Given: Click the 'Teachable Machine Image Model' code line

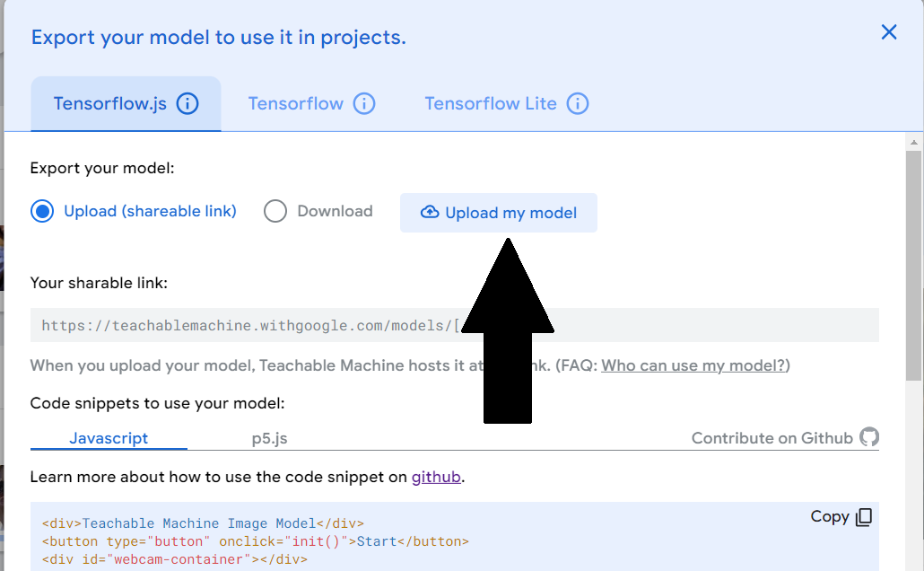Looking at the screenshot, I should (204, 523).
